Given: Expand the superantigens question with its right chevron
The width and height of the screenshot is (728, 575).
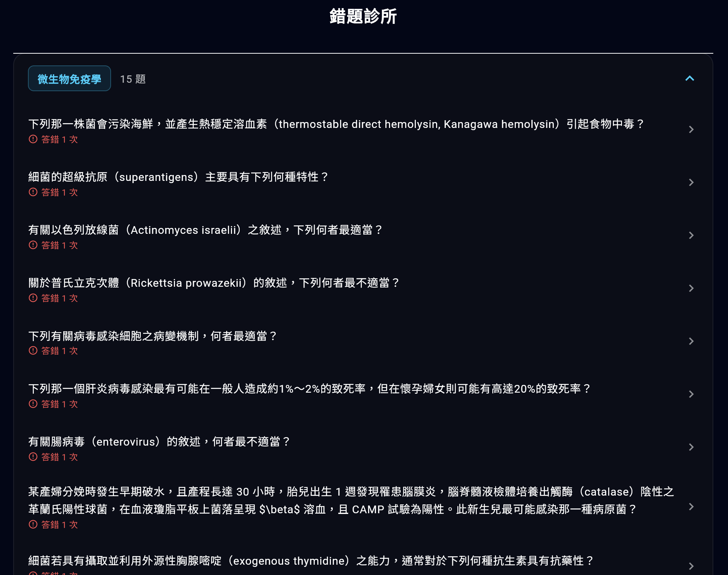Looking at the screenshot, I should coord(692,182).
